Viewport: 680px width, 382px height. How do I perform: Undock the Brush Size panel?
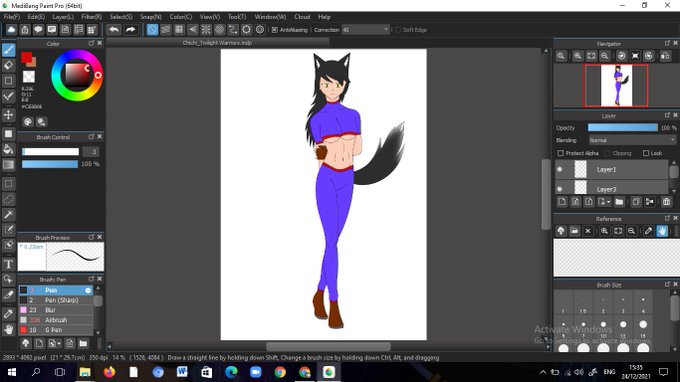[x=667, y=284]
